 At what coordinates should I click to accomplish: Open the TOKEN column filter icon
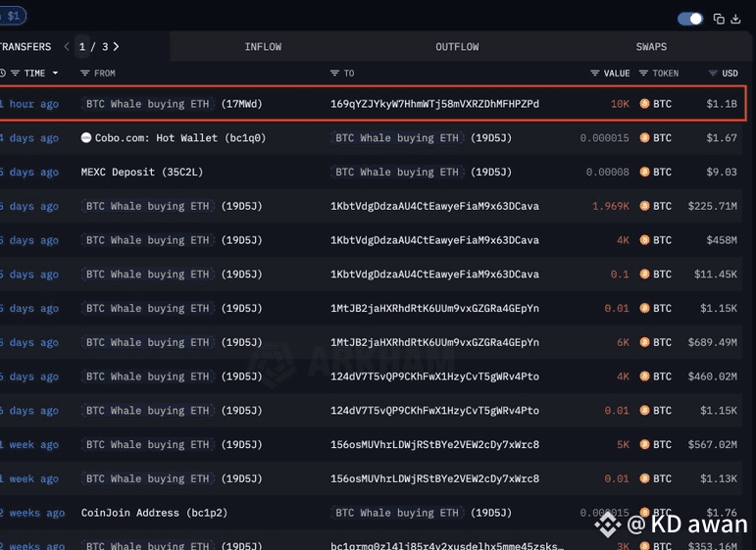(643, 74)
